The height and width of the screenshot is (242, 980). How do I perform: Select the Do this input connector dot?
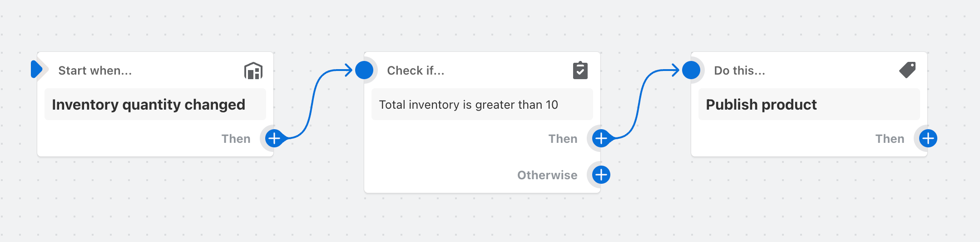(x=691, y=70)
